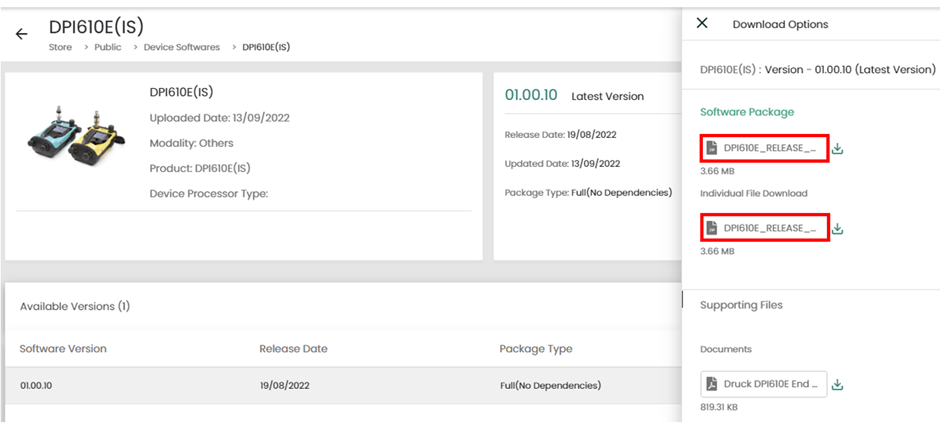This screenshot has height=426, width=940.
Task: Open Store breadcrumb link
Action: pos(61,47)
